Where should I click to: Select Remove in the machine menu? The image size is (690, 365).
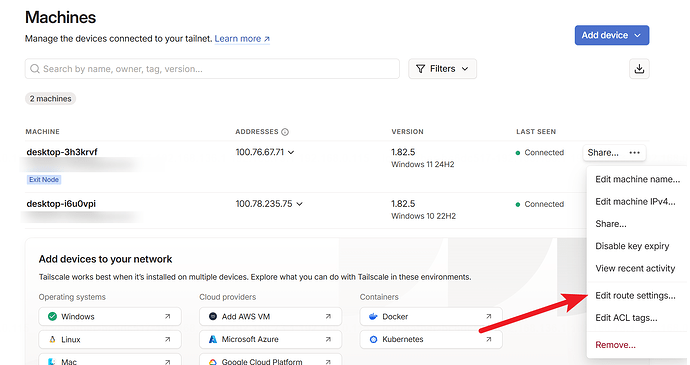pyautogui.click(x=615, y=345)
